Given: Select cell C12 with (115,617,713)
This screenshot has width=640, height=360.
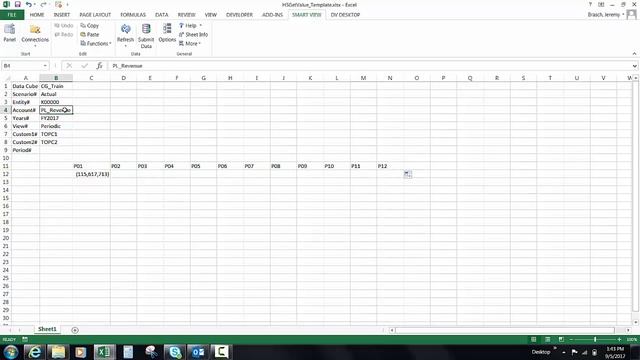Looking at the screenshot, I should (x=91, y=174).
